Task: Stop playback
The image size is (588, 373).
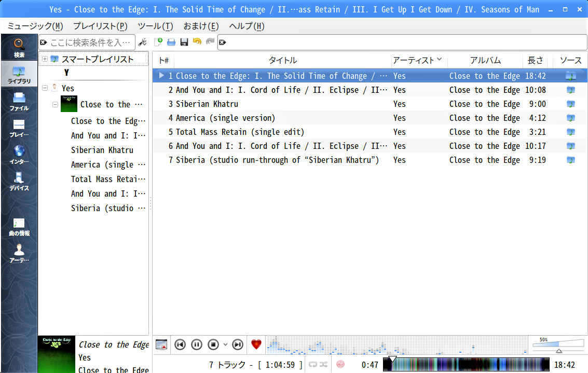Action: pos(213,344)
